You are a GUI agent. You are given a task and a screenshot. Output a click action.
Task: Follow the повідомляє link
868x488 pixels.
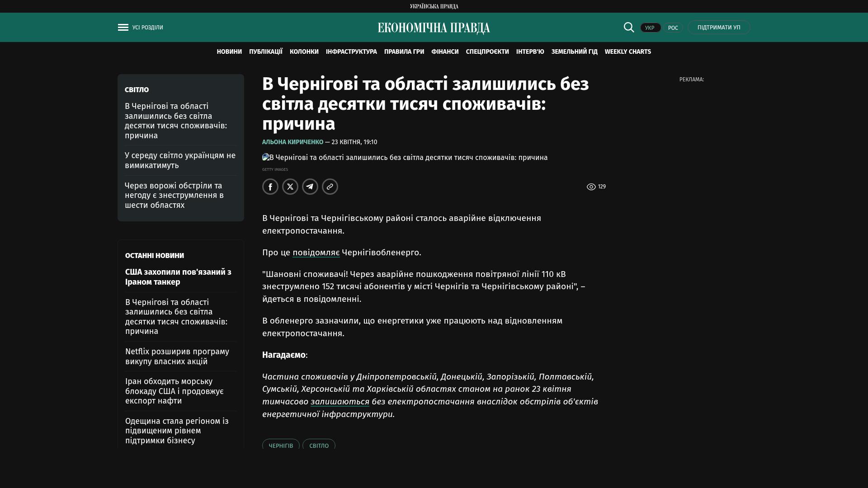pyautogui.click(x=316, y=253)
